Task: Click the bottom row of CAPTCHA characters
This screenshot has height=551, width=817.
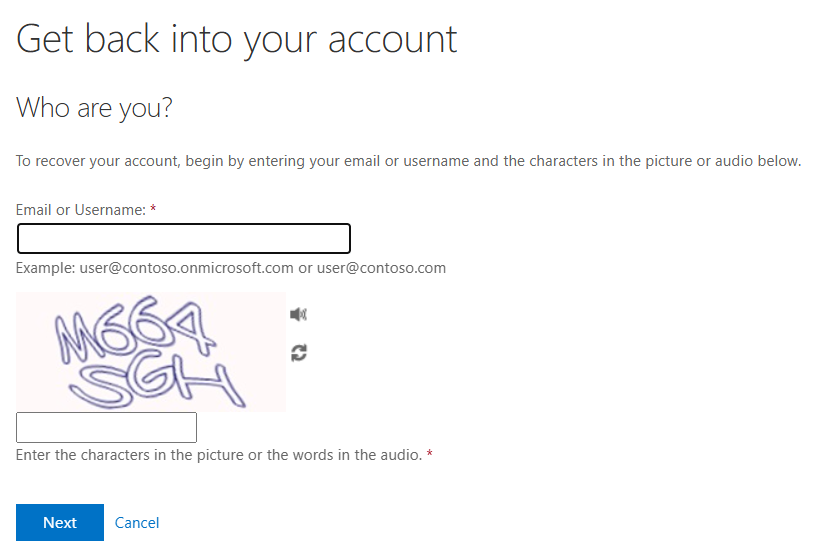Action: coord(156,383)
